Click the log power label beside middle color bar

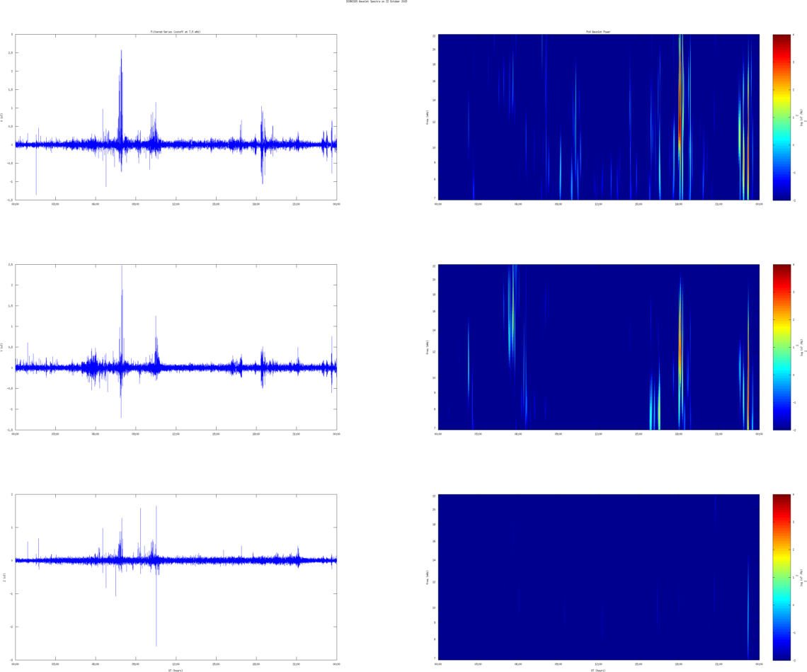(x=801, y=347)
